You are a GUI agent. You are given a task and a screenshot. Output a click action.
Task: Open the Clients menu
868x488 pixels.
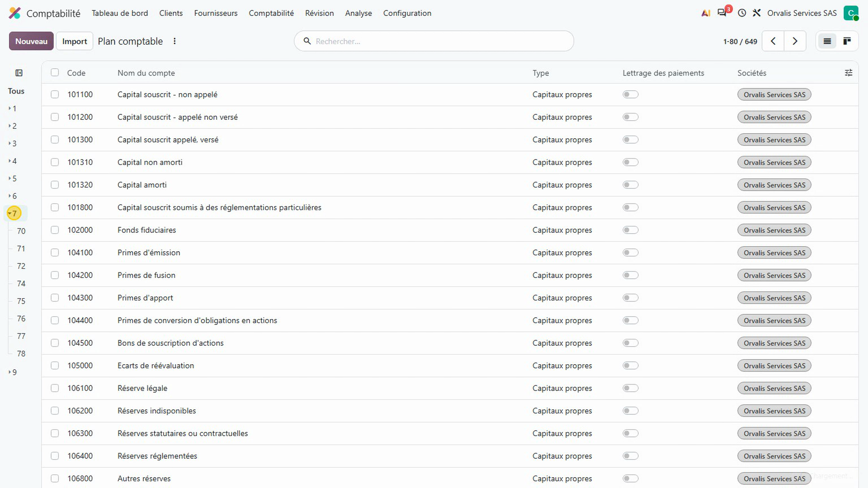tap(171, 13)
